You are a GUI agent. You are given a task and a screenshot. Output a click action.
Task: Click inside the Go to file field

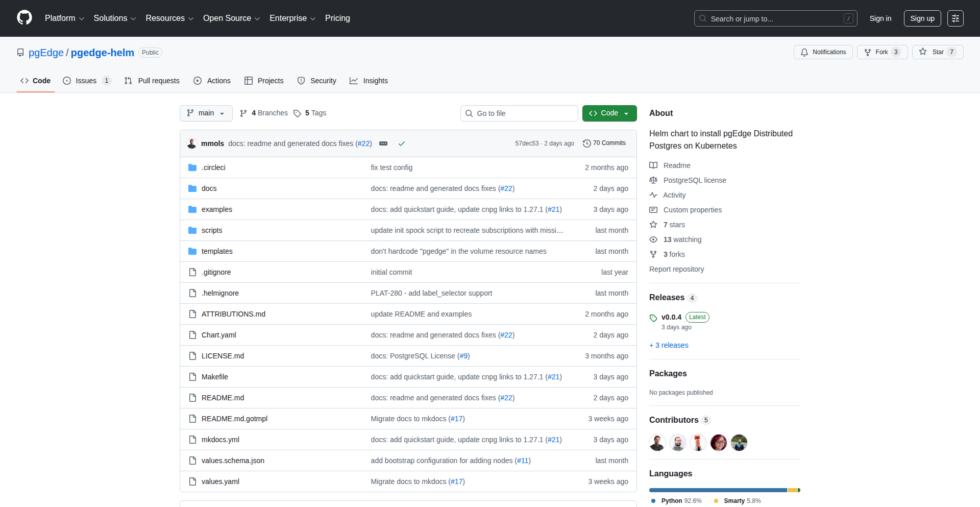tap(519, 113)
